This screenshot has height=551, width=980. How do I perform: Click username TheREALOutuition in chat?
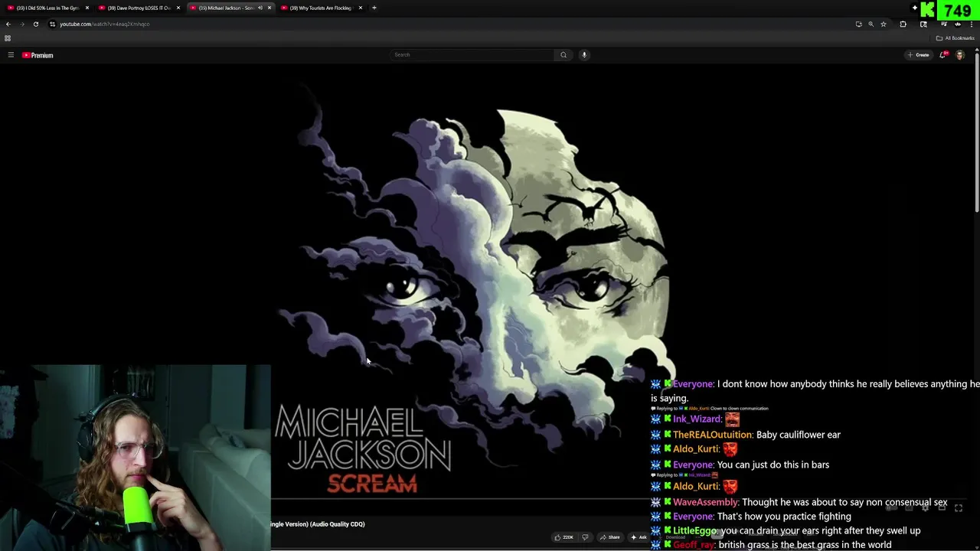click(712, 435)
